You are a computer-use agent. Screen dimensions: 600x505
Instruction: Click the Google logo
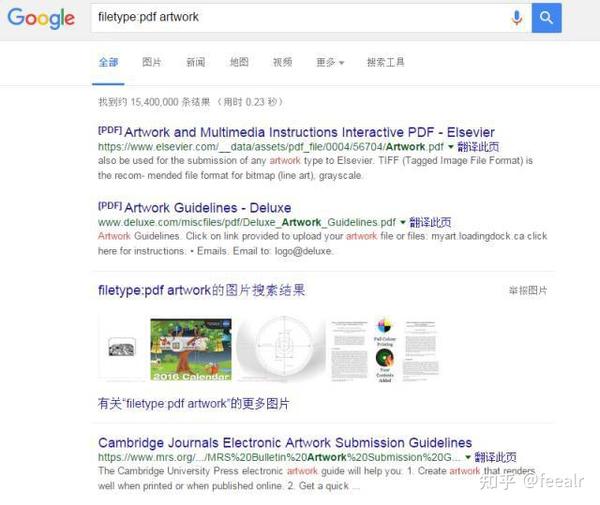point(41,18)
